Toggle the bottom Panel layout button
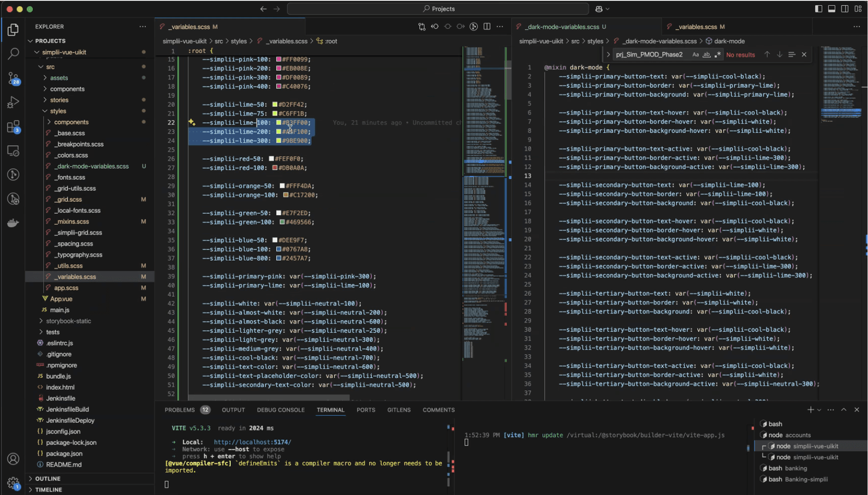 point(831,9)
